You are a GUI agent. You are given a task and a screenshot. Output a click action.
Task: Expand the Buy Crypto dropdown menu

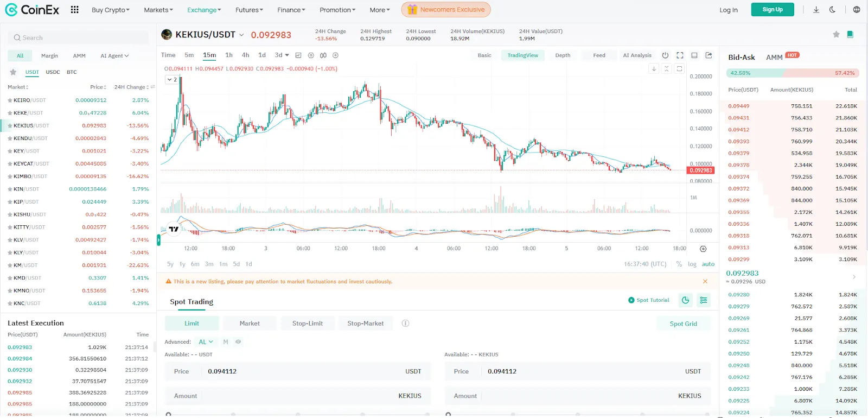[x=111, y=10]
